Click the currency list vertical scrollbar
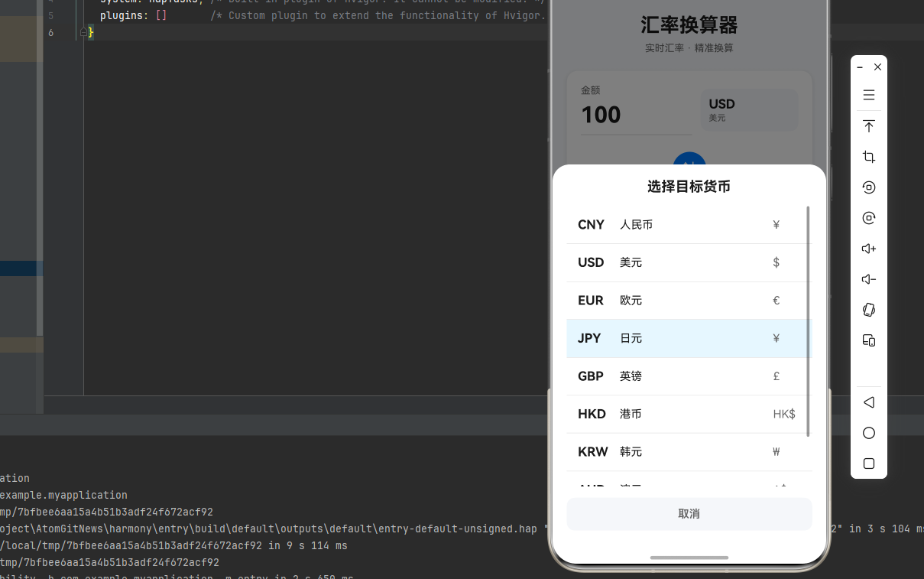The image size is (924, 579). 809,321
